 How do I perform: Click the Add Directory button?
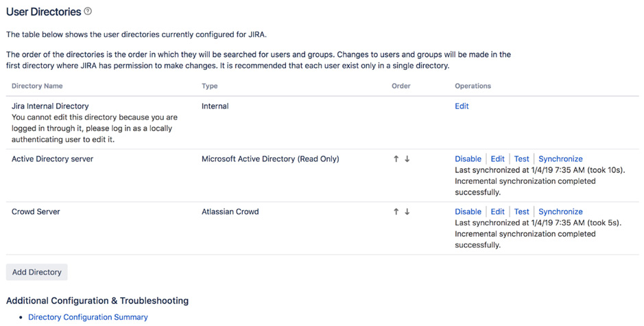pos(36,272)
